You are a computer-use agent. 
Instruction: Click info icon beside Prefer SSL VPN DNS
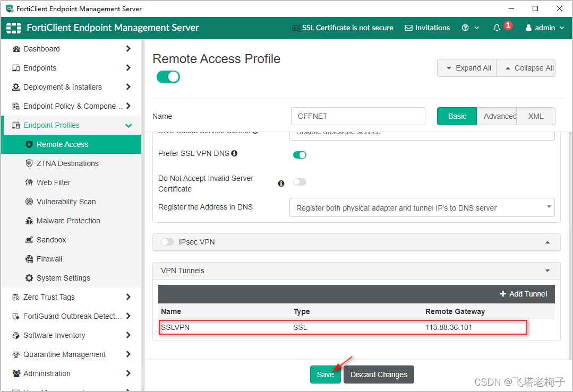point(234,153)
